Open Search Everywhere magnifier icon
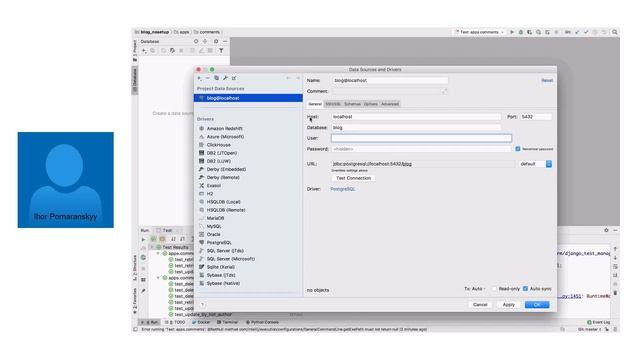Screen dimensions: 640x360 [615, 32]
